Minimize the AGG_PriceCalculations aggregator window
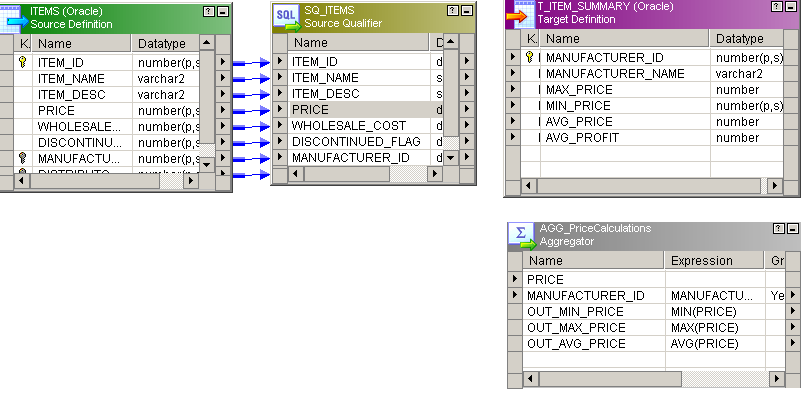Screen dimensions: 803x394 point(792,229)
